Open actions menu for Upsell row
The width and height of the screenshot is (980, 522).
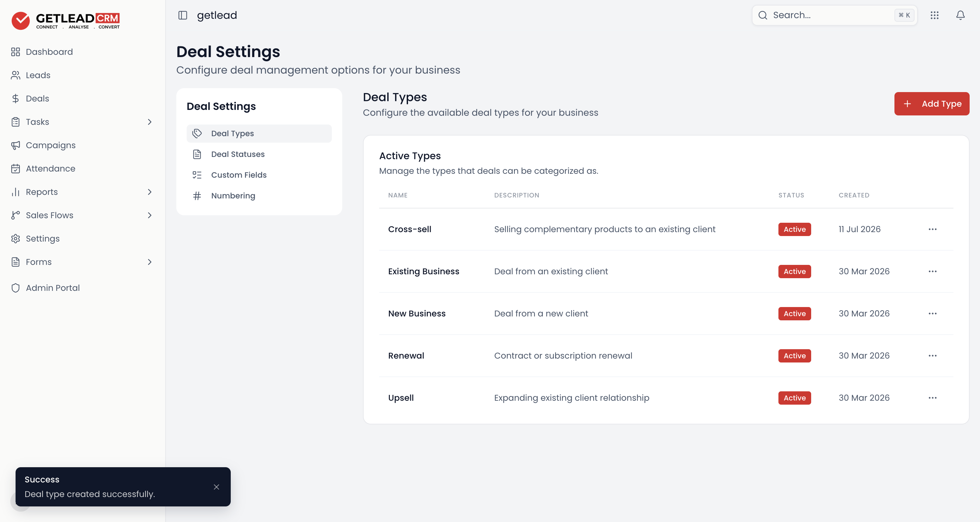pyautogui.click(x=932, y=398)
